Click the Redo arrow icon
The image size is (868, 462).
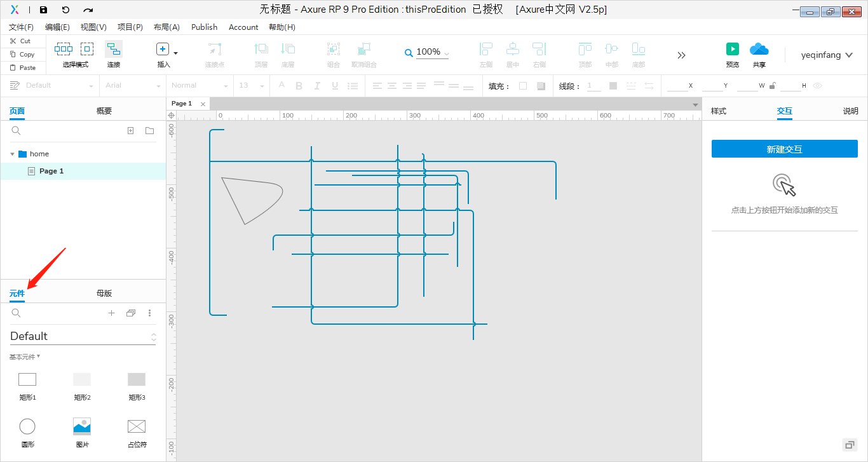pyautogui.click(x=88, y=10)
